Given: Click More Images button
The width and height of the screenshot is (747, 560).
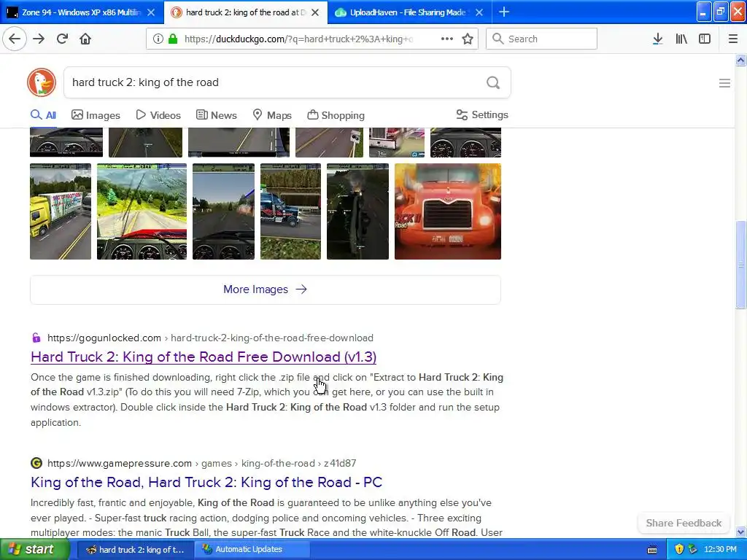Looking at the screenshot, I should 266,289.
